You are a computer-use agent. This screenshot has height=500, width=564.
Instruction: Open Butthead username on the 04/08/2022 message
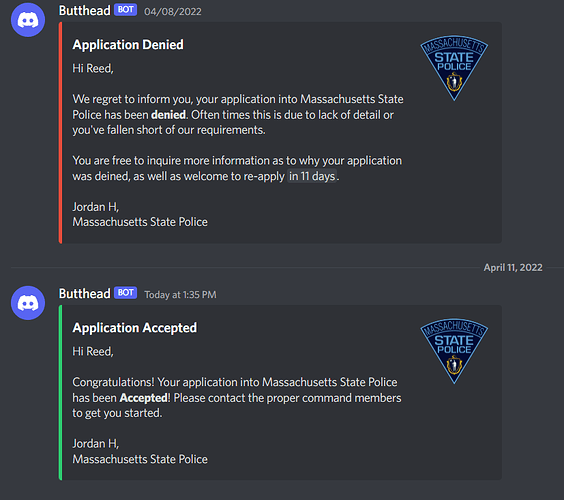coord(85,11)
